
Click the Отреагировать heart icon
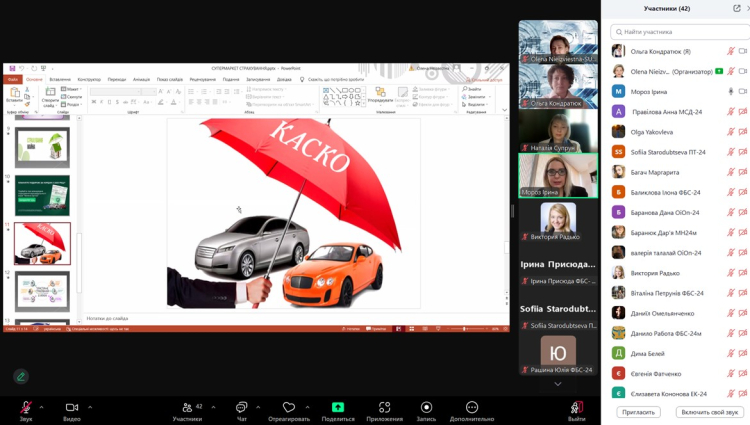[289, 407]
